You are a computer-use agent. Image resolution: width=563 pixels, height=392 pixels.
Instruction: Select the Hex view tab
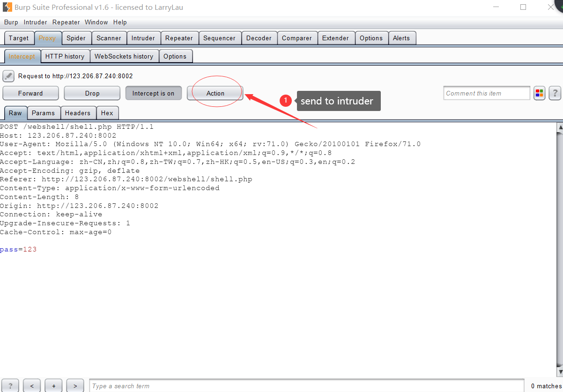(x=107, y=113)
